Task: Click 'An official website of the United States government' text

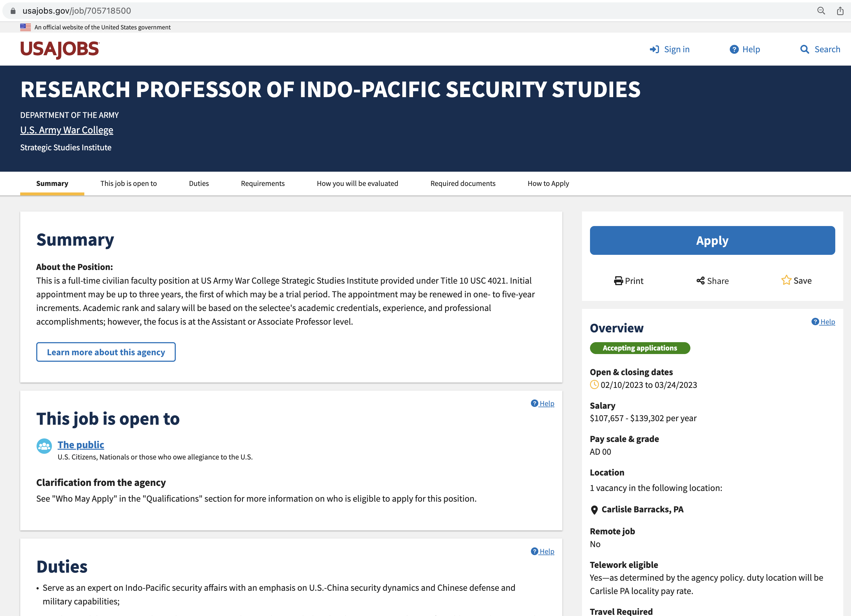Action: pos(102,27)
